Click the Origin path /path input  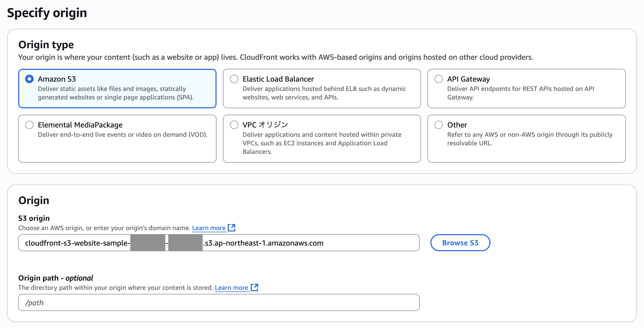[218, 302]
